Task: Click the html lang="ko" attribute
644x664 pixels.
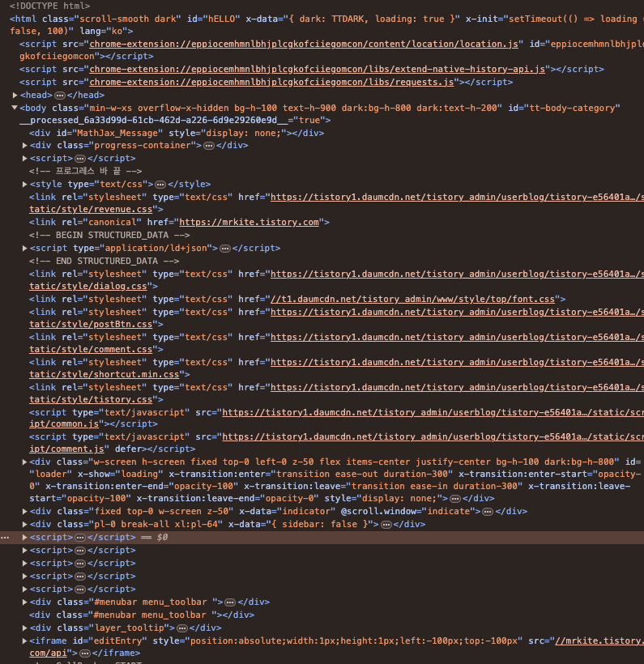Action: click(104, 31)
